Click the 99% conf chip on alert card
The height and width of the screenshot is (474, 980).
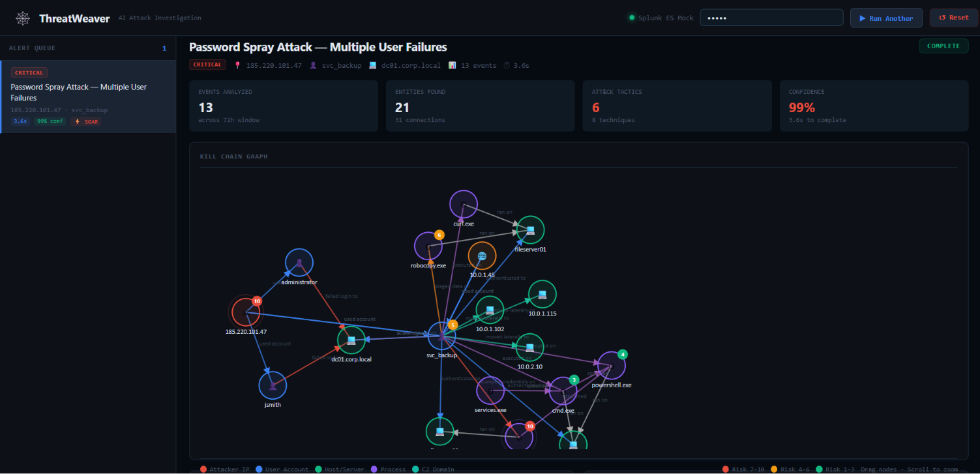click(x=50, y=121)
